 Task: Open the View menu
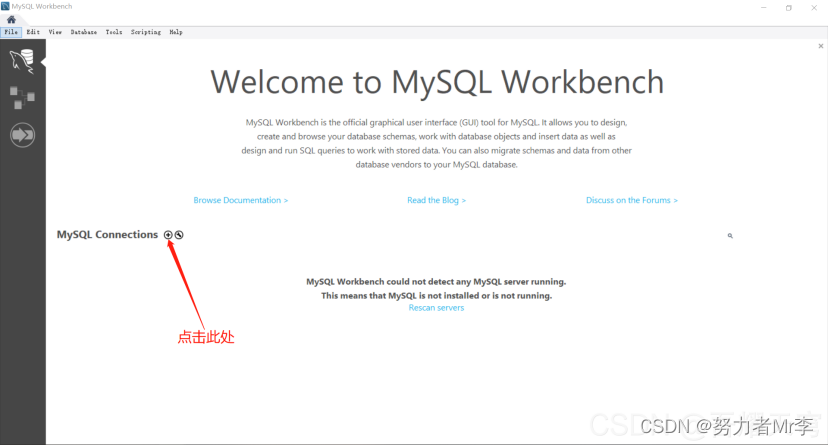[x=55, y=32]
